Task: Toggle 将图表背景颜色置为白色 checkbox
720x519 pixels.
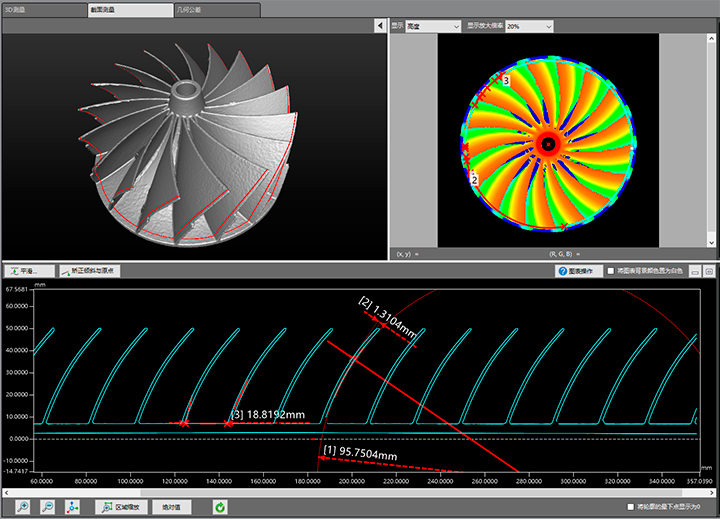Action: point(612,270)
